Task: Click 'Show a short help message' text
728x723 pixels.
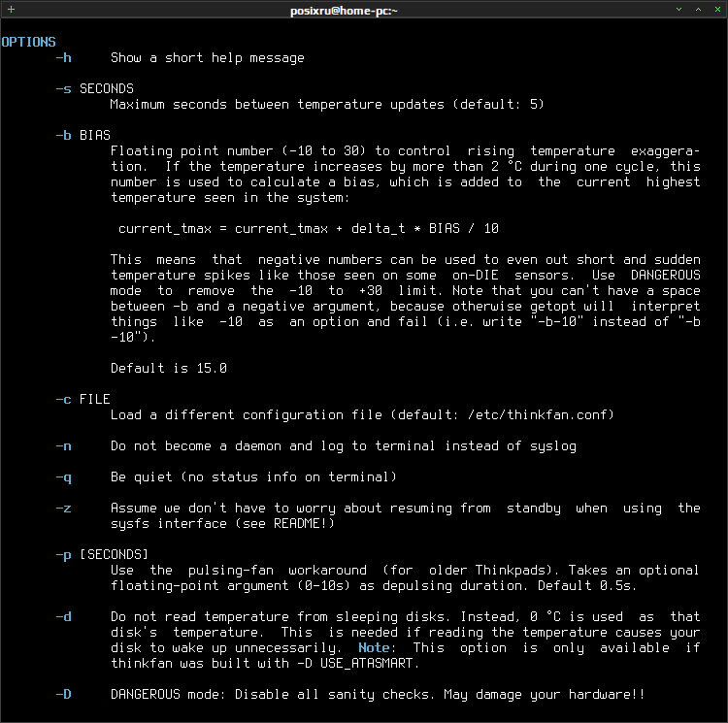Action: coord(208,58)
